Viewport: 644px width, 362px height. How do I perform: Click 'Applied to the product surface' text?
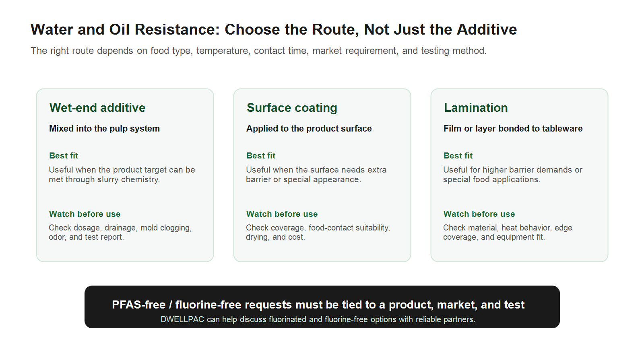tap(309, 129)
